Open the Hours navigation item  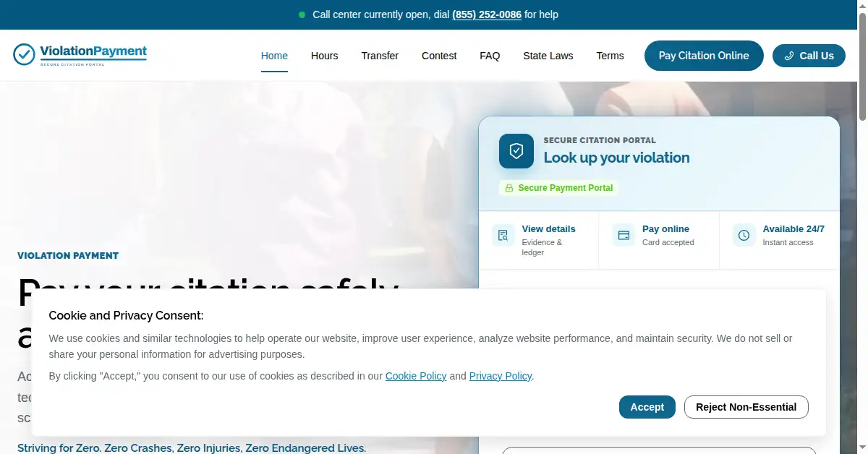click(325, 56)
